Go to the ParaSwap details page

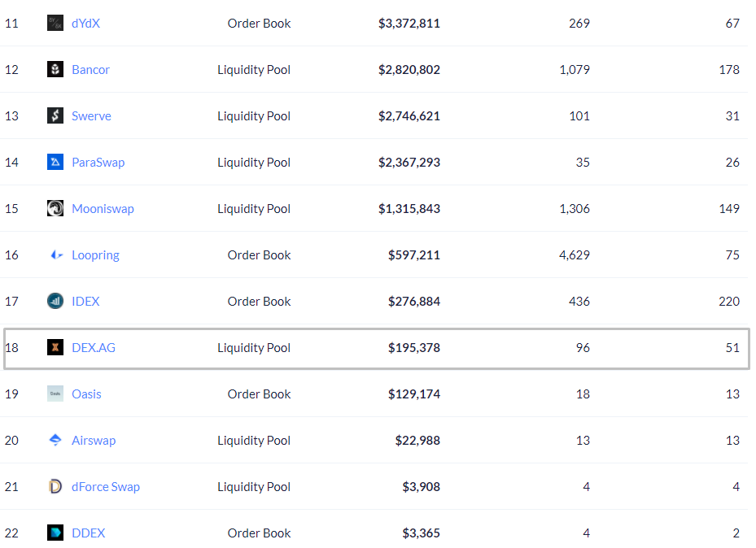point(98,162)
